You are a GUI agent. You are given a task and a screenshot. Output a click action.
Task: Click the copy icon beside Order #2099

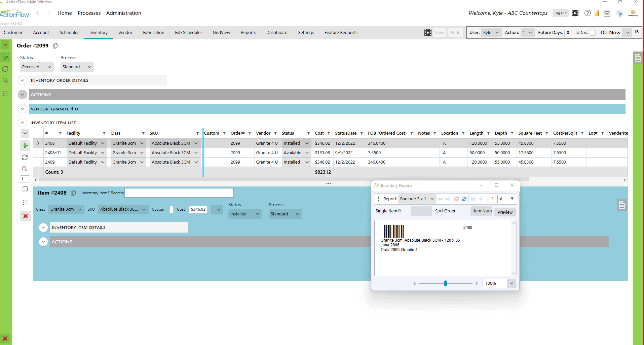point(55,46)
